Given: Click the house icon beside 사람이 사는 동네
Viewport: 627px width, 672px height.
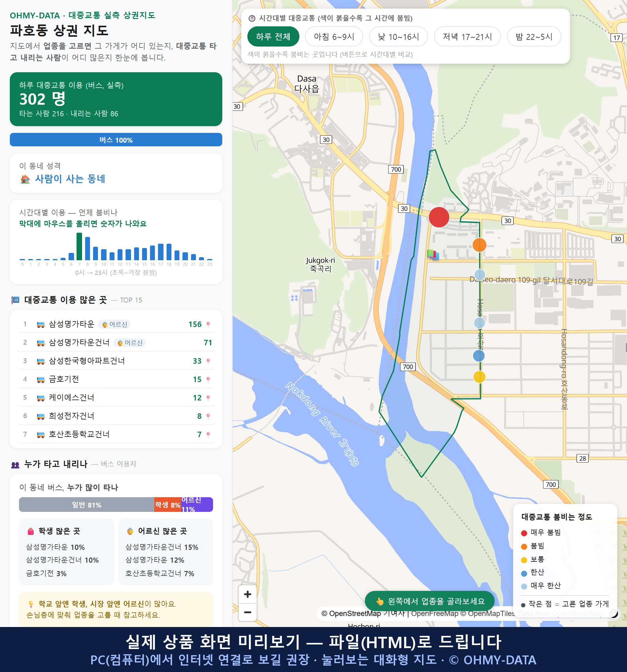Looking at the screenshot, I should (25, 179).
